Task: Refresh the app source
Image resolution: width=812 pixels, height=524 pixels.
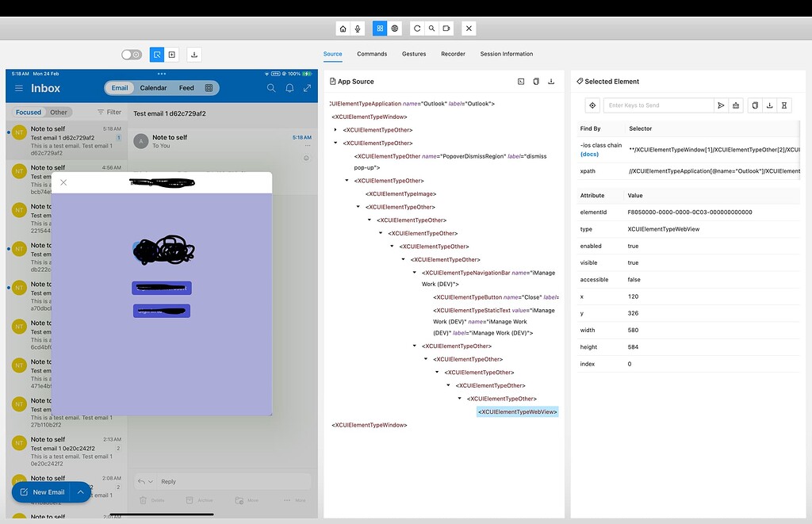Action: (418, 28)
